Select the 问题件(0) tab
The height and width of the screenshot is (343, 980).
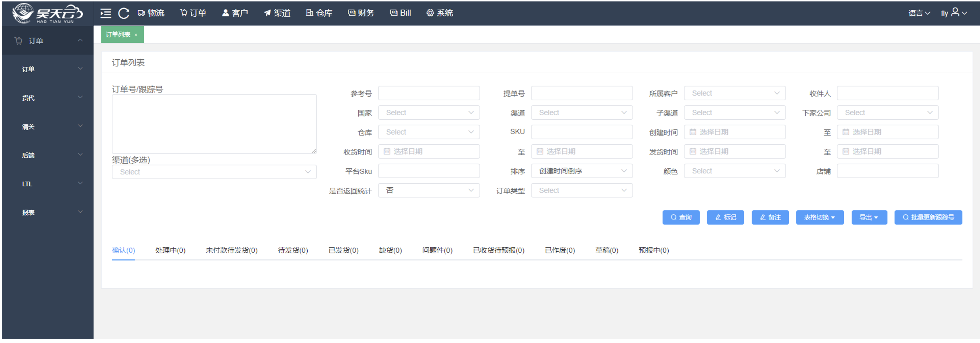(x=438, y=250)
